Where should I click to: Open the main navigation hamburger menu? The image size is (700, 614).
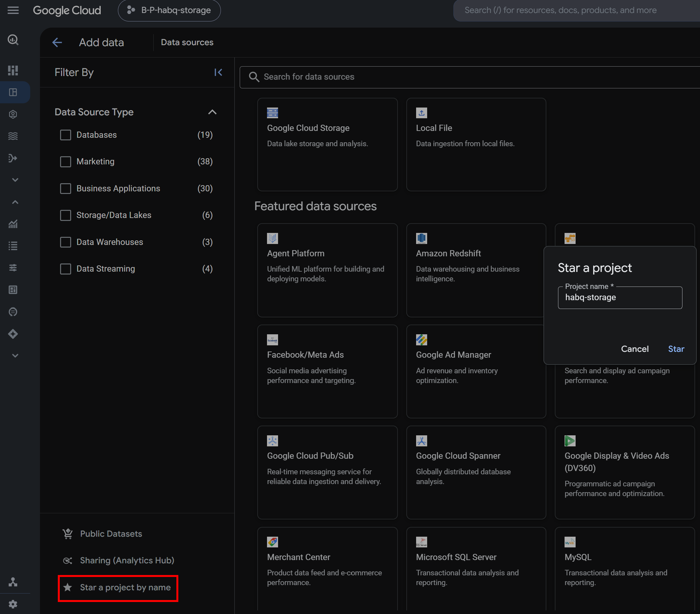point(13,10)
